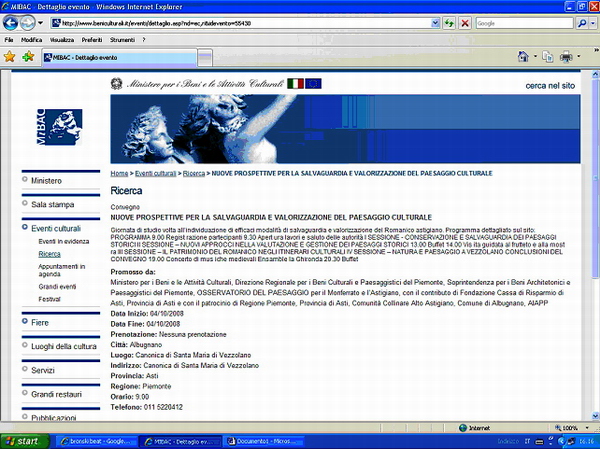Click the Ricerca breadcrumb link
This screenshot has height=449, width=600.
pos(194,173)
